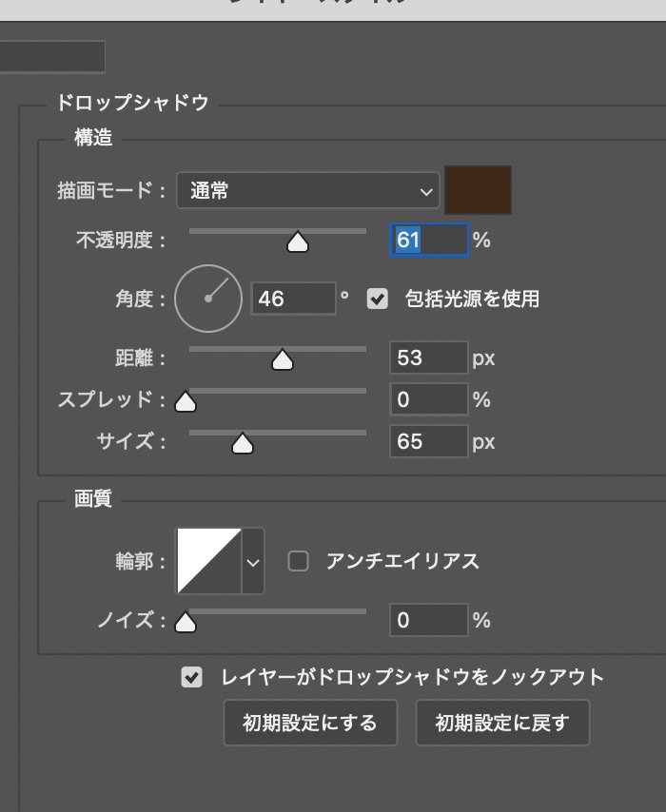Viewport: 666px width, 812px height.
Task: Open the contour picker dropdown arrow
Action: pyautogui.click(x=253, y=562)
